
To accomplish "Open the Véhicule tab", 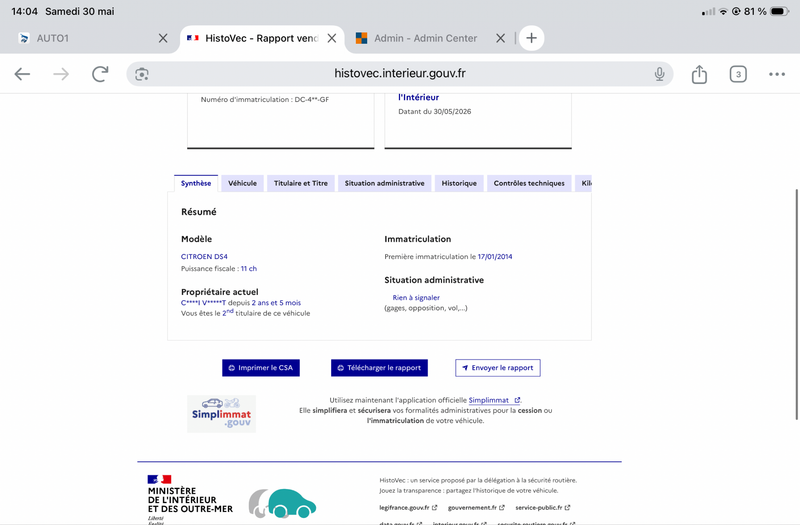I will click(242, 183).
